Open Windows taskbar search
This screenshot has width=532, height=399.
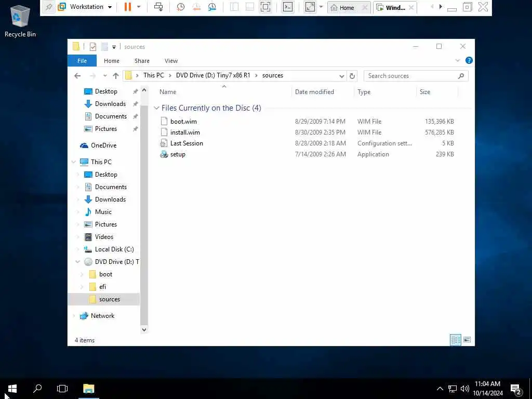[x=37, y=389]
